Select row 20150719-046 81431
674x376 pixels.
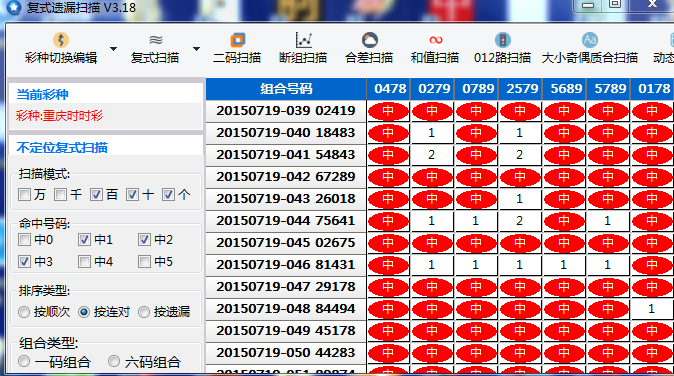tap(286, 265)
